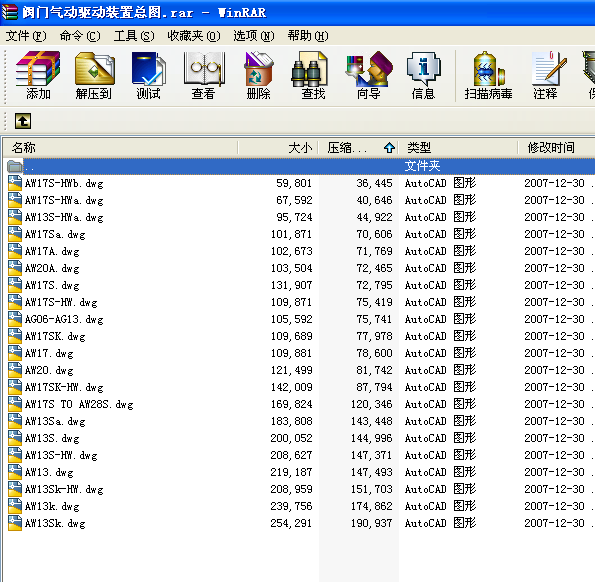Viewport: 595px width, 582px height.
Task: Select file AW13S-HW.dwg
Action: coord(61,455)
